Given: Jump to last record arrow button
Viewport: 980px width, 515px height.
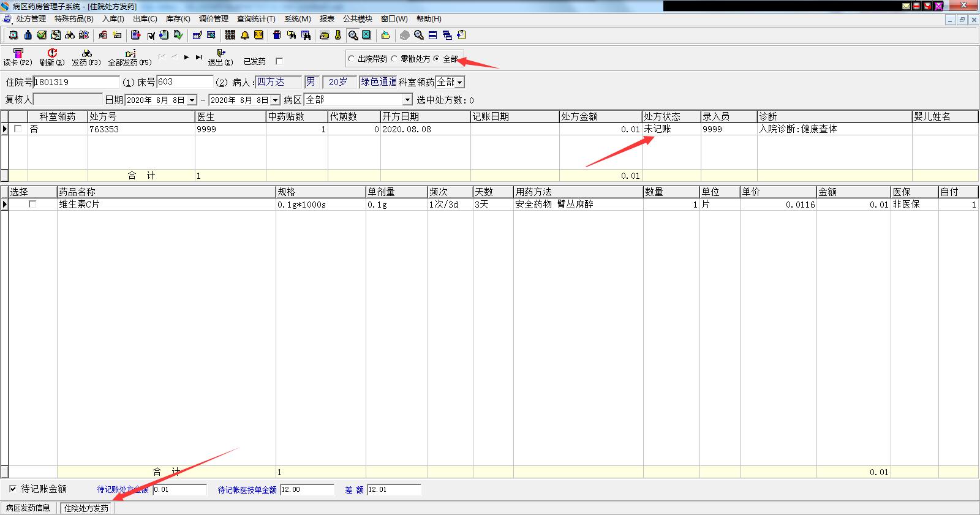Looking at the screenshot, I should point(198,57).
